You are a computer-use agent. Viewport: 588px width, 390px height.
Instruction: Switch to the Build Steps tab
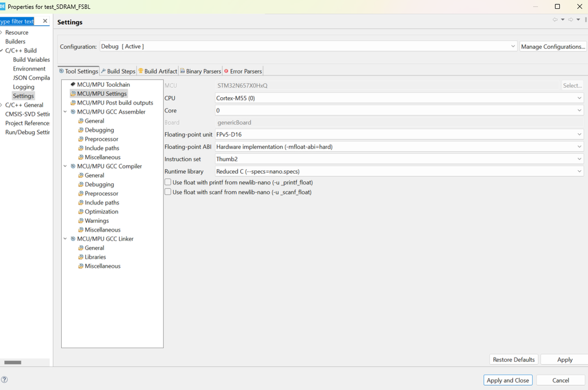118,71
